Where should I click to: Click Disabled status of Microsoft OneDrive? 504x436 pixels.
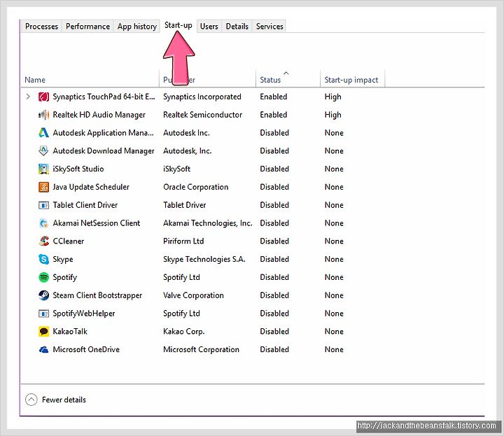[x=274, y=350]
